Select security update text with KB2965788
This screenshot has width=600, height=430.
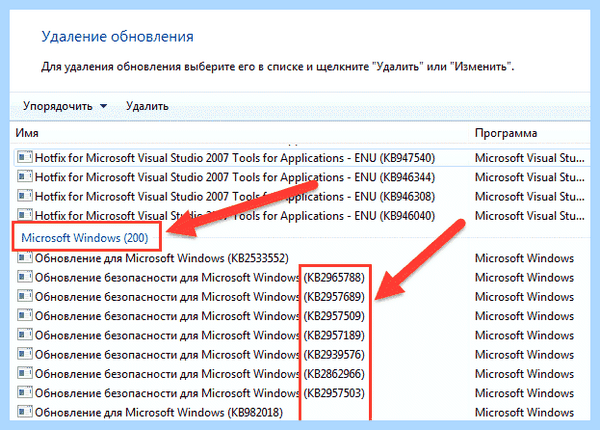(200, 277)
